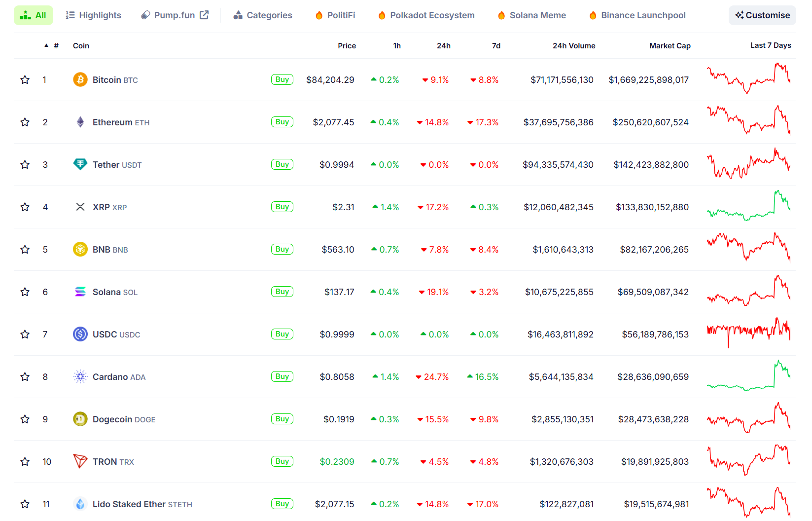Open the Polkadot Ecosystem tab
The width and height of the screenshot is (812, 521).
[426, 15]
